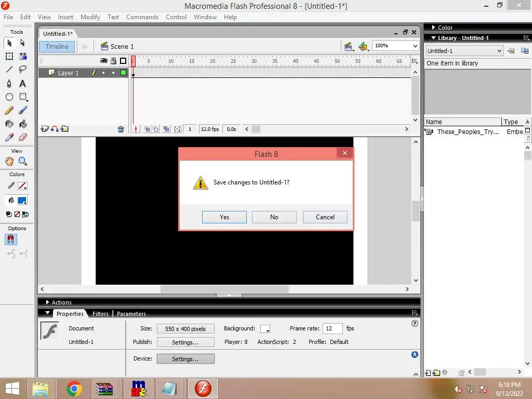Select the Paint Bucket tool
The height and width of the screenshot is (399, 532).
(x=23, y=124)
